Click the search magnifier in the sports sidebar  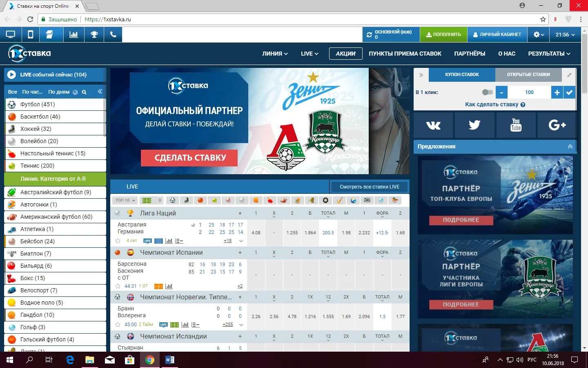84,92
